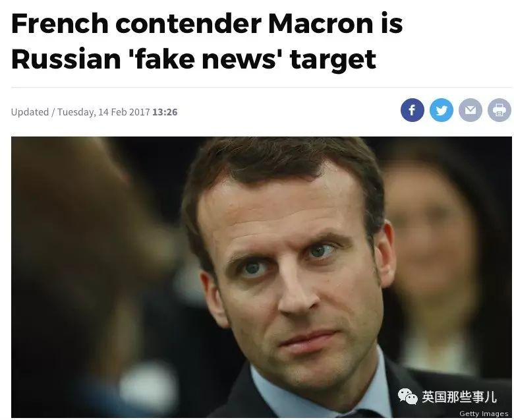Click the Getty Images photo credit
This screenshot has height=420, width=514.
click(x=484, y=413)
